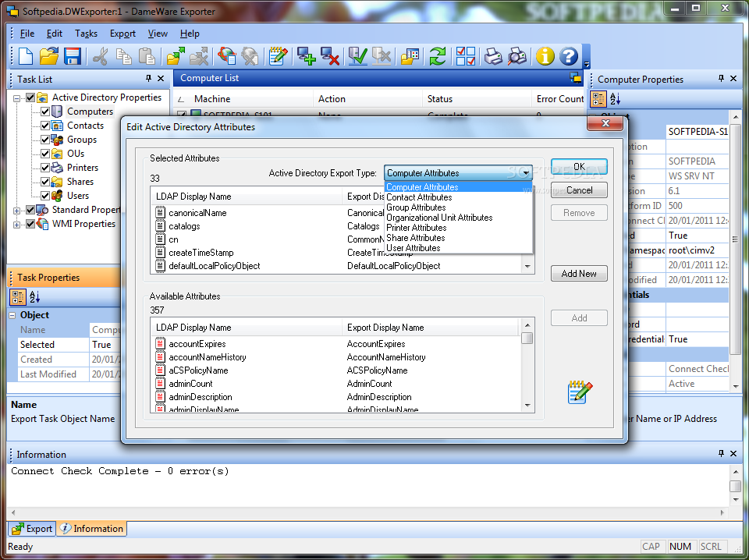
Task: Click the folder with green arrow export icon
Action: click(x=176, y=56)
